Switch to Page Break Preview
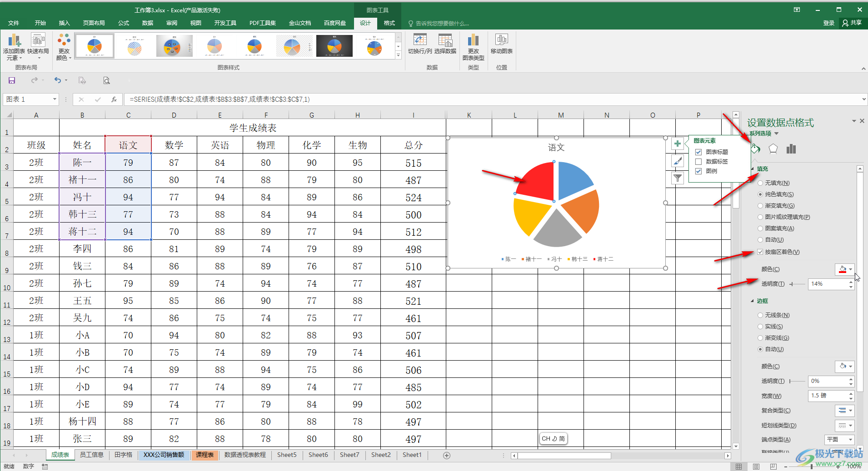This screenshot has height=471, width=868. tap(773, 466)
